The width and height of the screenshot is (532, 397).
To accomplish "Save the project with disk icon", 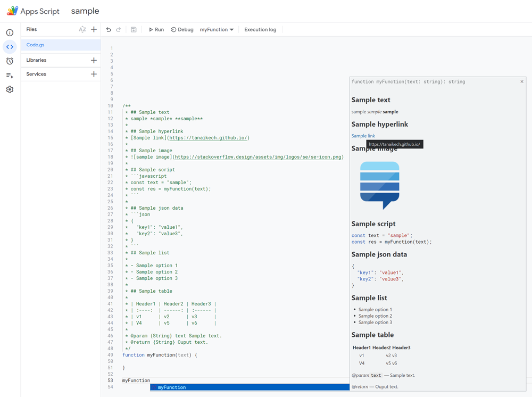I will 134,29.
